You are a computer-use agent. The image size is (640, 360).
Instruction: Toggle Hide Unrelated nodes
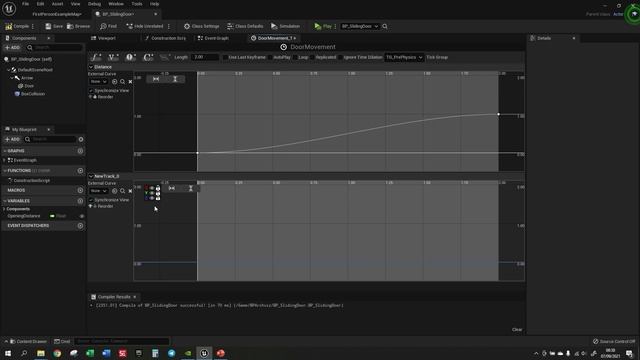point(144,26)
